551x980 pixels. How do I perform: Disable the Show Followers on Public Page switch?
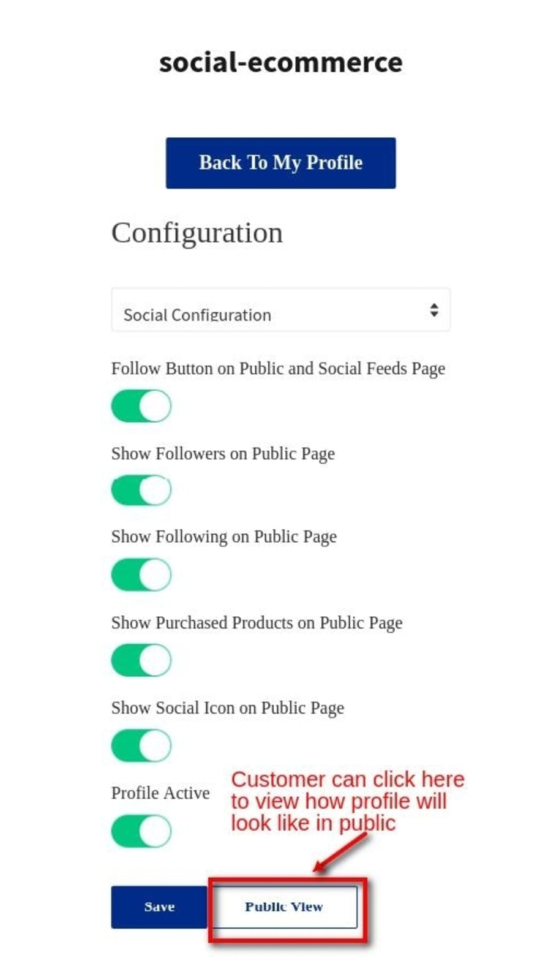click(x=141, y=491)
